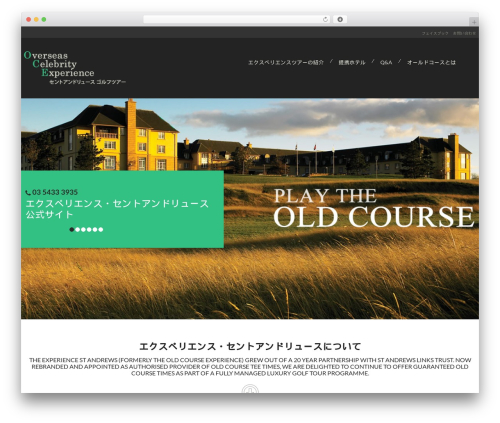Click the PLAY THE OLD COURSE hero text
The width and height of the screenshot is (500, 423).
373,208
